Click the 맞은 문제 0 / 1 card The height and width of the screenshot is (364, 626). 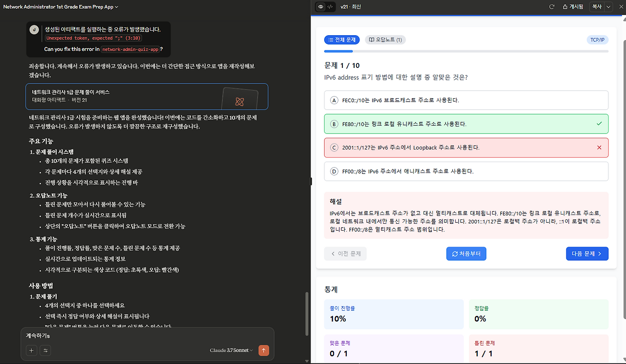pyautogui.click(x=394, y=349)
